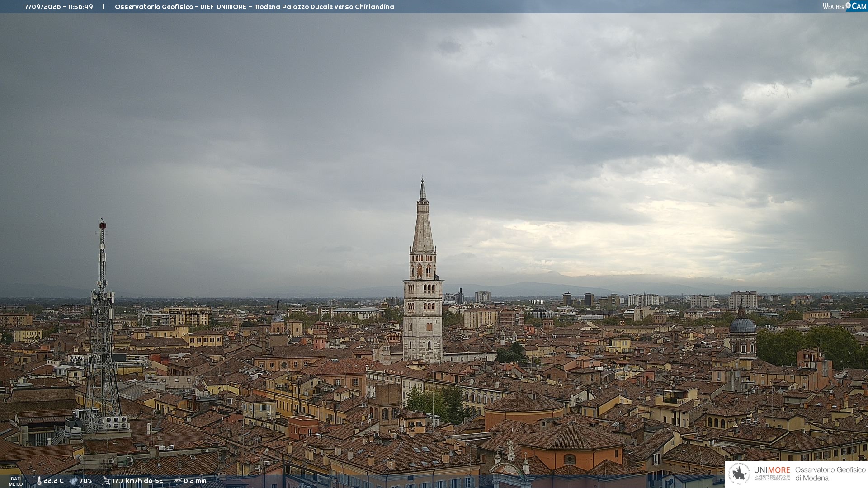Click the 17/09/2026 date and time stamp
Image resolution: width=868 pixels, height=488 pixels.
pos(58,7)
